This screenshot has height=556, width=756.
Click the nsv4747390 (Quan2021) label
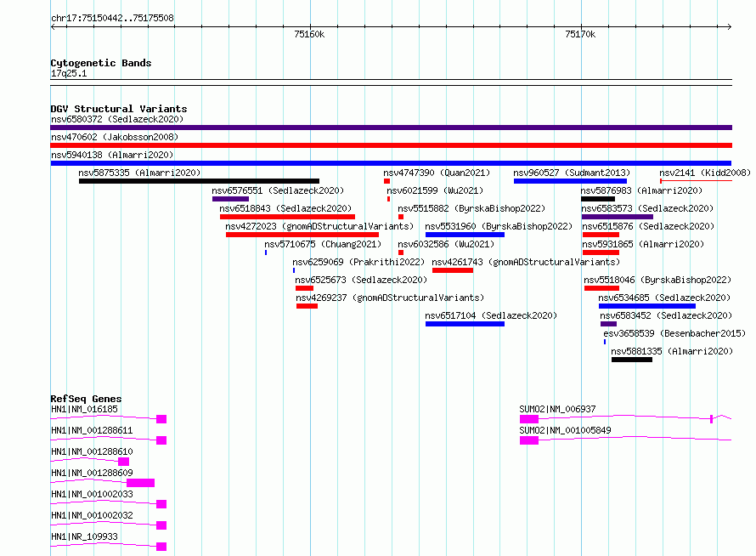coord(437,173)
